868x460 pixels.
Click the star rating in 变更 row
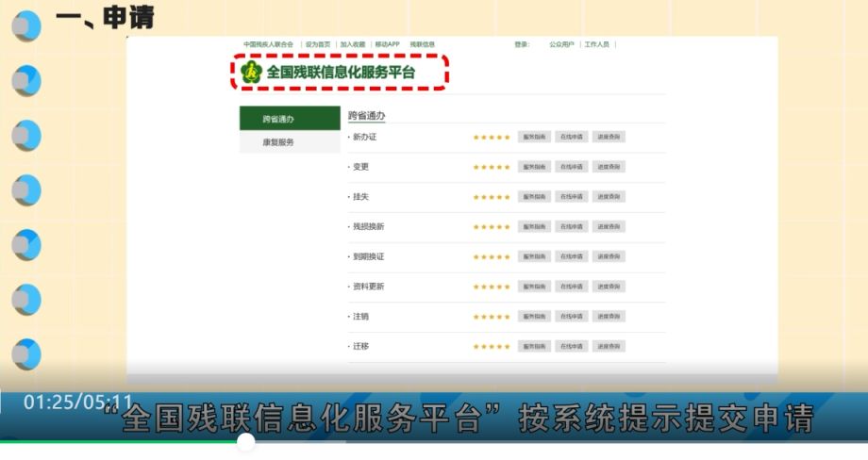[492, 167]
